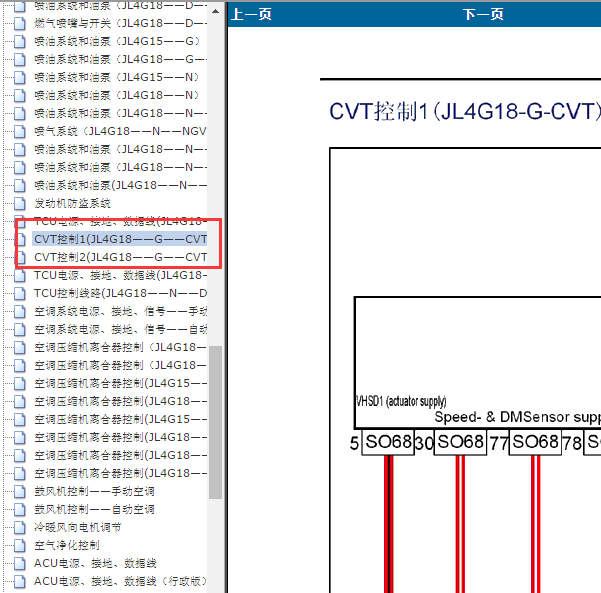Screen dimensions: 601x593
Task: Select the document icon beside TCU控制线路
Action: pos(20,294)
